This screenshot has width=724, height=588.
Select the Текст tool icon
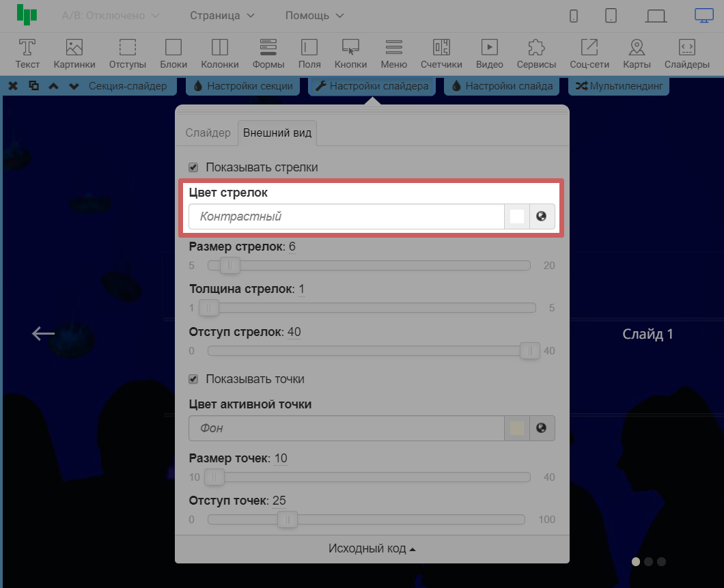point(27,53)
